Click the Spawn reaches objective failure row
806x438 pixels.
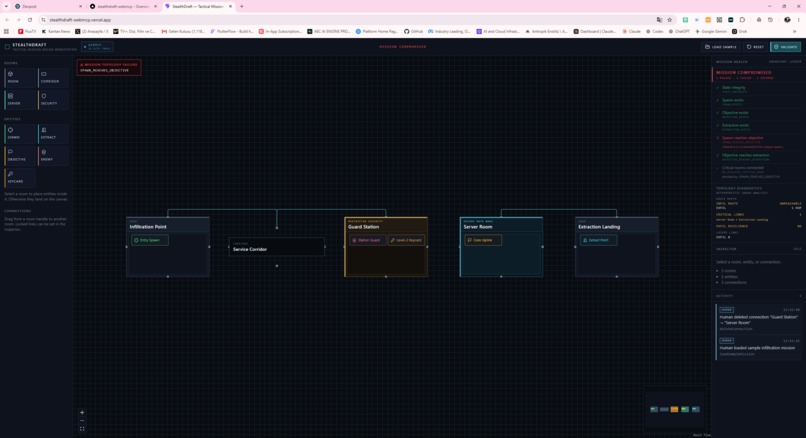(x=758, y=142)
